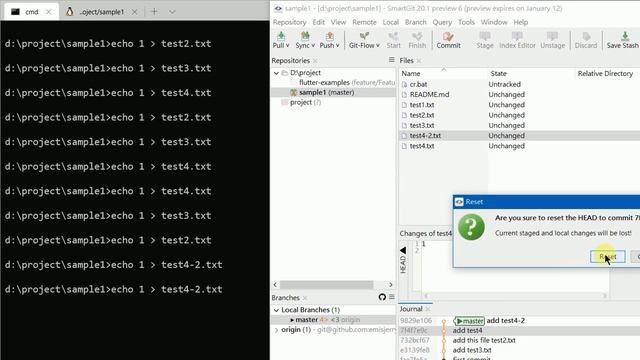This screenshot has height=360, width=640.
Task: Click the Git-Flow toolbar icon
Action: 364,36
